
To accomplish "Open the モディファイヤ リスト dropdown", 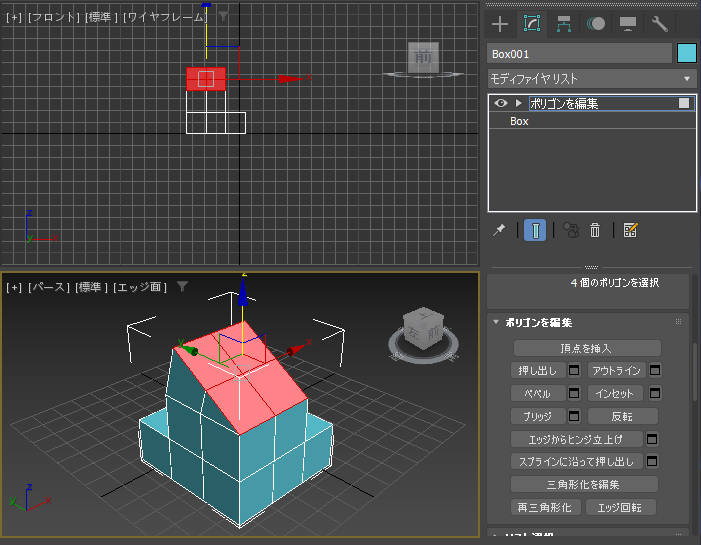I will tap(591, 79).
